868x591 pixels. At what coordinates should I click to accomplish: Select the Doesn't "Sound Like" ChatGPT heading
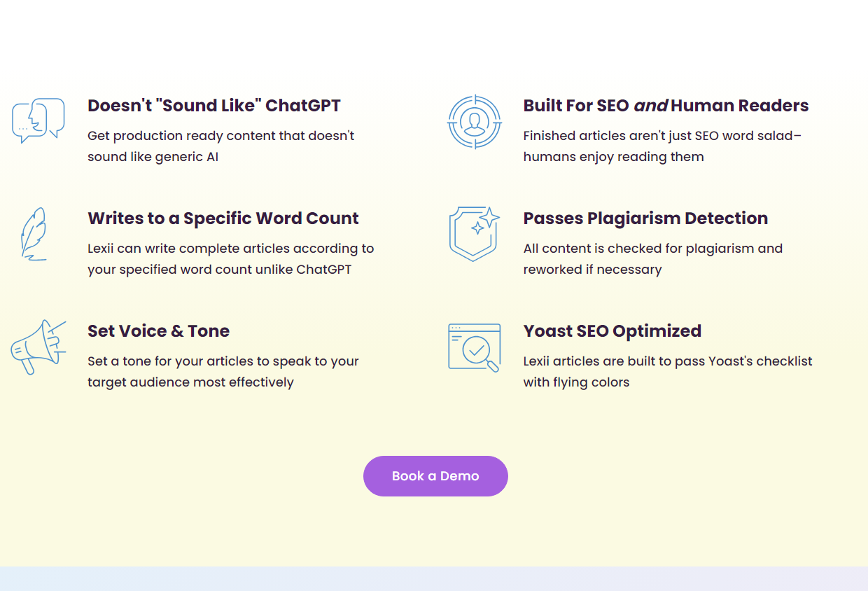[214, 106]
